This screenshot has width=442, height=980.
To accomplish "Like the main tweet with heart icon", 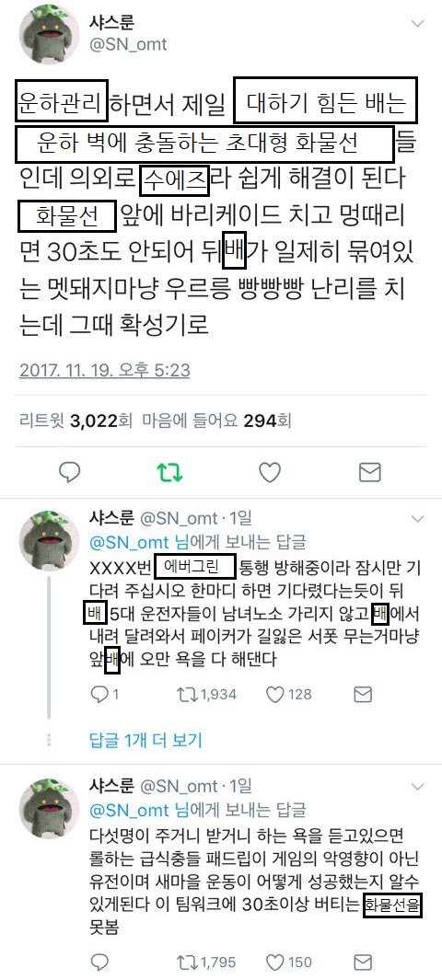I will tap(270, 472).
